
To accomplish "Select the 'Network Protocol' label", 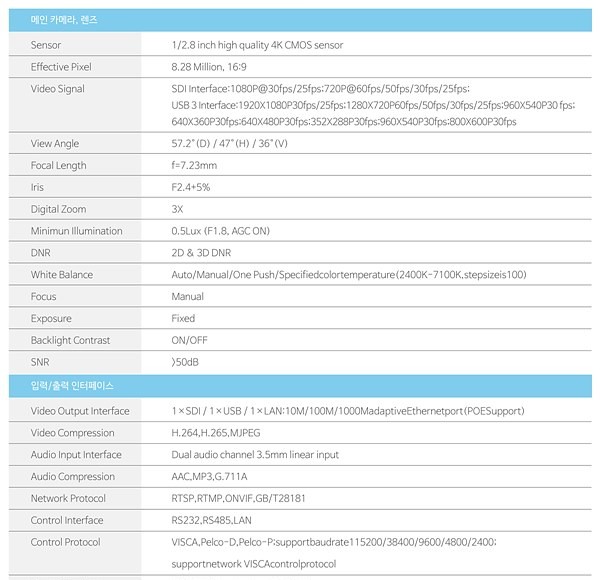I will [68, 499].
